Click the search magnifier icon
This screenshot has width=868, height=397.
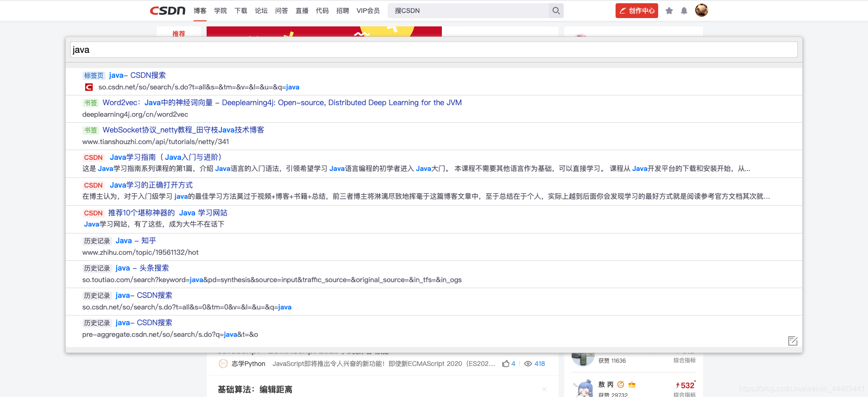[556, 11]
